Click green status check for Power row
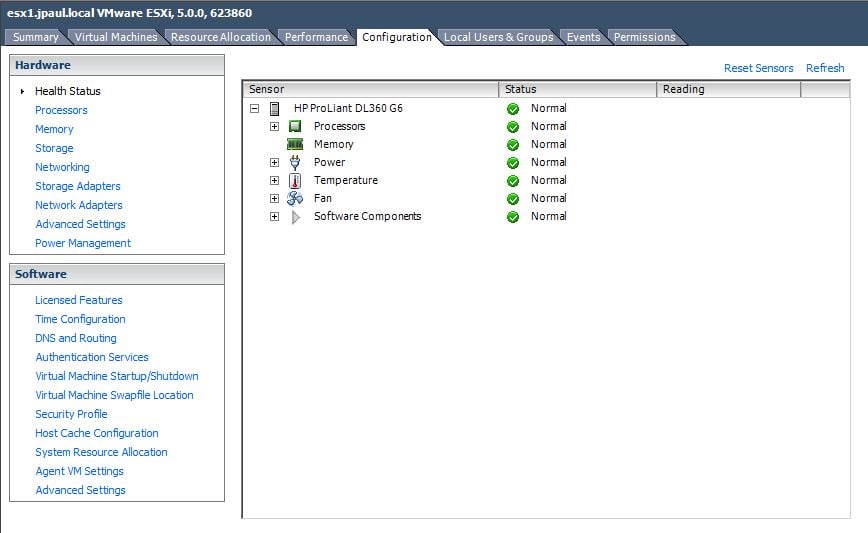This screenshot has width=868, height=533. (513, 163)
